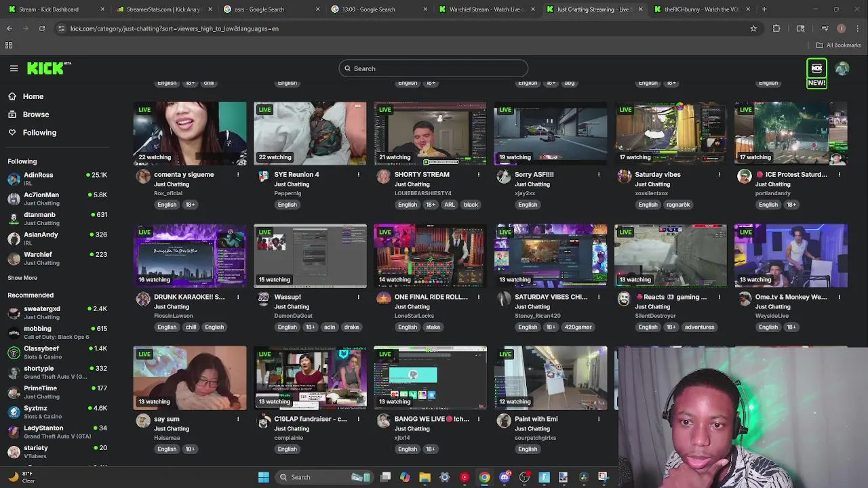The height and width of the screenshot is (488, 868).
Task: Open options menu for SYE Reunion 4
Action: 358,175
